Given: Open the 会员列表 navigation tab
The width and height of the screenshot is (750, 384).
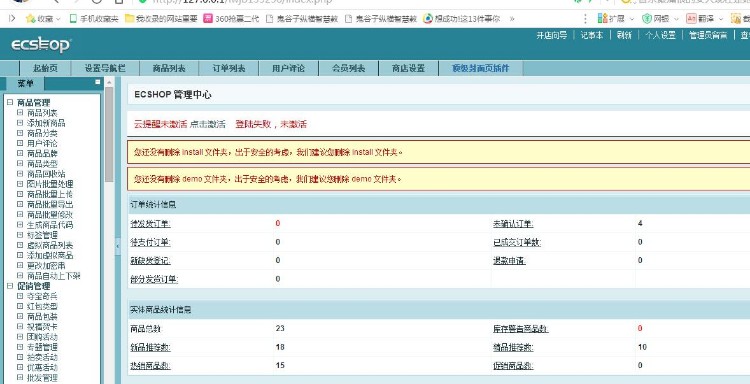Looking at the screenshot, I should pyautogui.click(x=348, y=68).
